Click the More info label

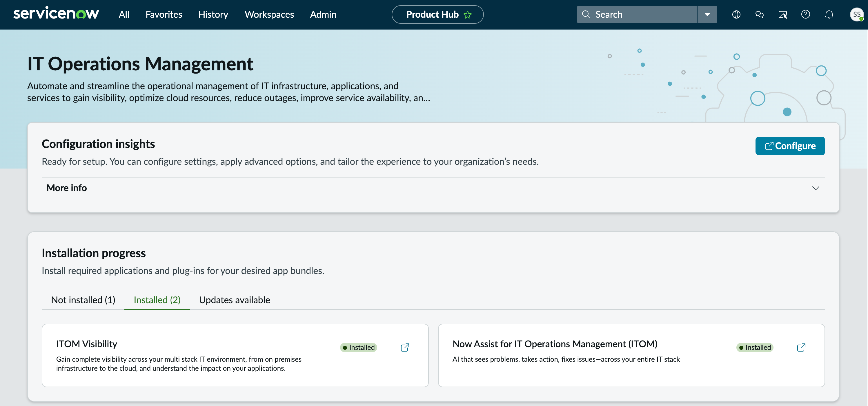click(x=67, y=188)
